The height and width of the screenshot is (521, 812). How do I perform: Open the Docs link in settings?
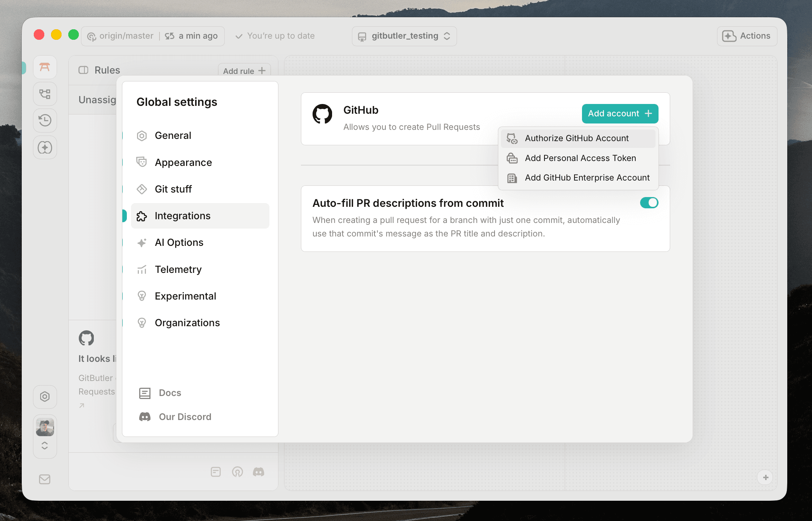pos(170,393)
